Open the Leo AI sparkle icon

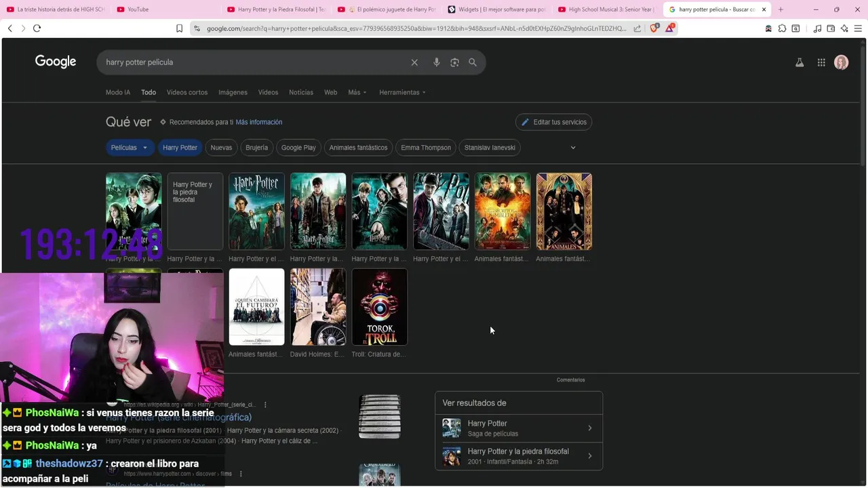coord(844,28)
